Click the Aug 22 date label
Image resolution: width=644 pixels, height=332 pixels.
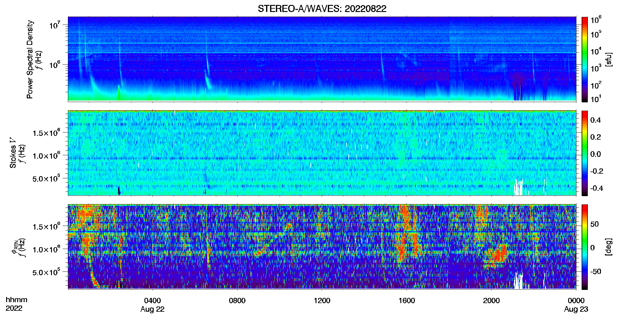click(152, 309)
